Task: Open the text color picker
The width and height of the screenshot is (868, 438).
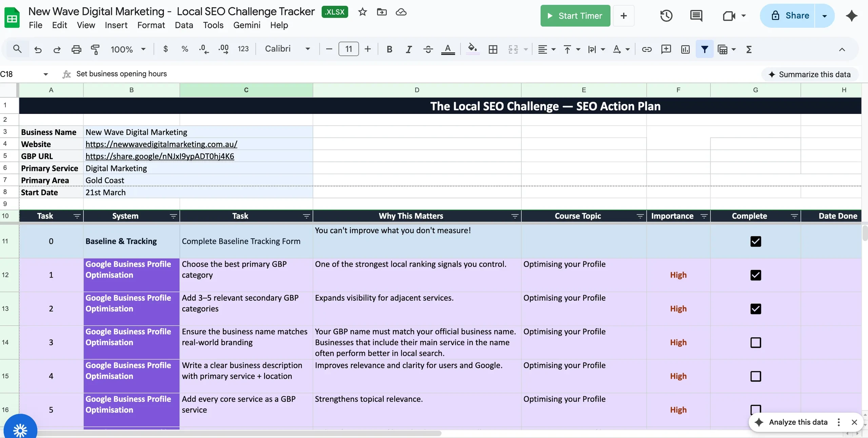Action: [x=448, y=49]
